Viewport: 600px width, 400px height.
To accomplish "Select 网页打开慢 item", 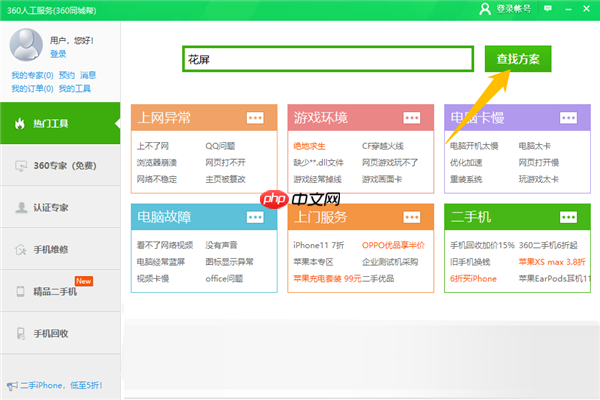I will [539, 163].
